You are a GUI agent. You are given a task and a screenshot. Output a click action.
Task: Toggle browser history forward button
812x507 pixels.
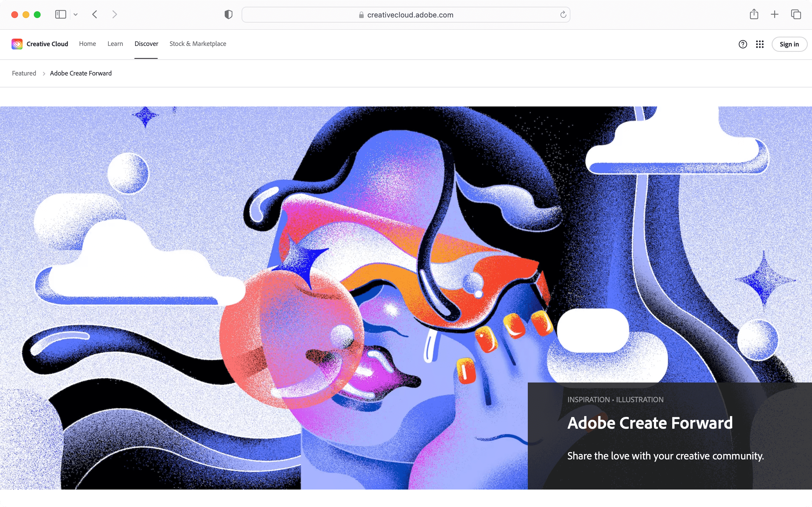point(115,14)
